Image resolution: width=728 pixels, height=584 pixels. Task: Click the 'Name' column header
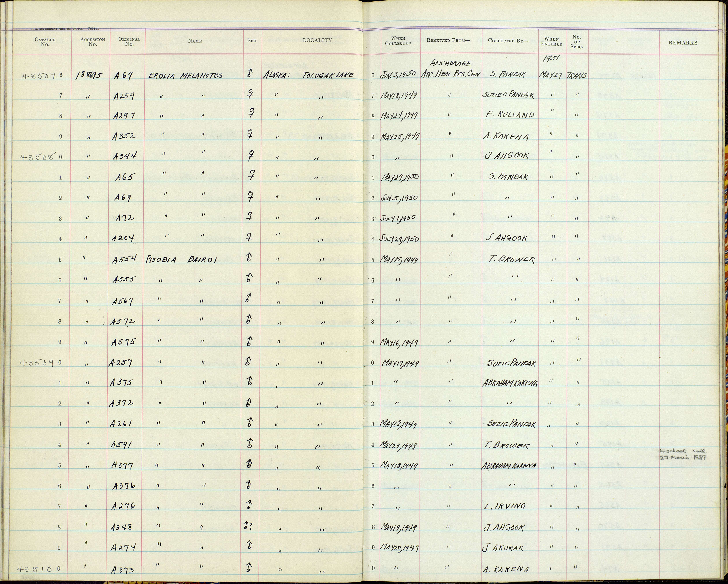tap(195, 41)
